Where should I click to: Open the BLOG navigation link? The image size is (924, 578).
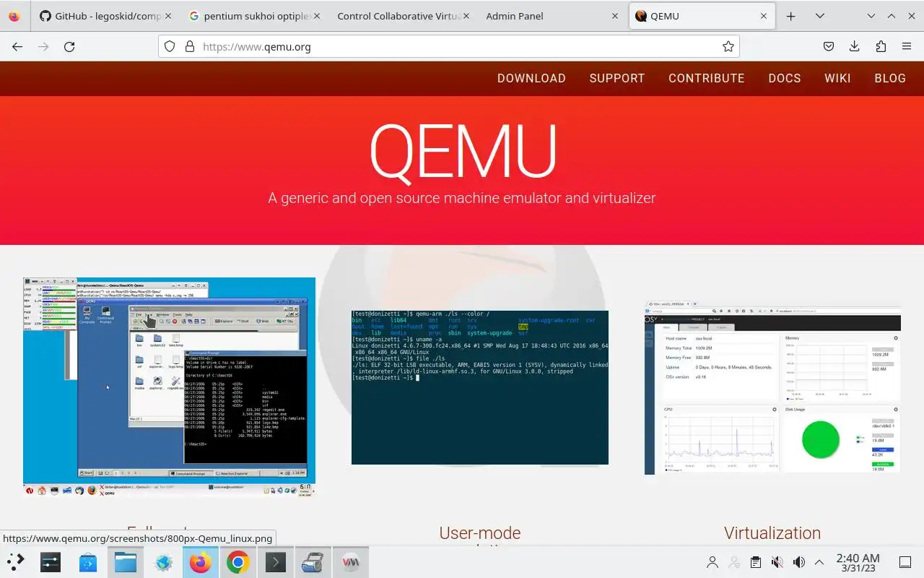click(x=890, y=78)
